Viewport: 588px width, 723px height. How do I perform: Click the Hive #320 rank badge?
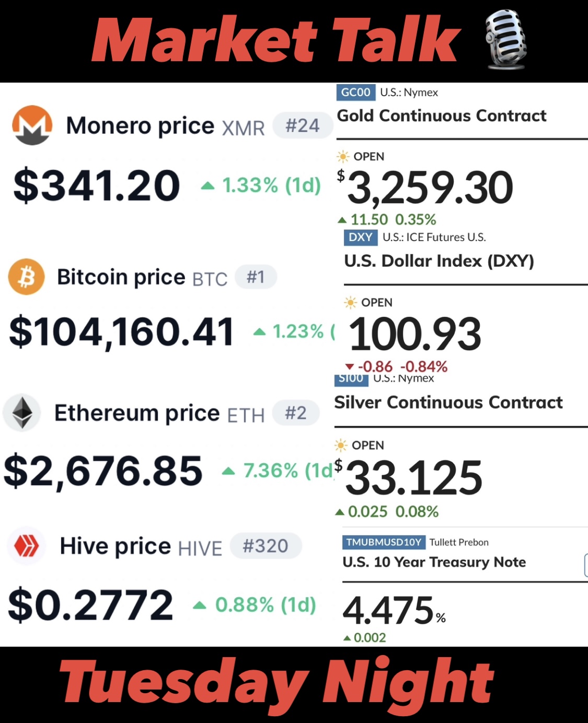266,546
